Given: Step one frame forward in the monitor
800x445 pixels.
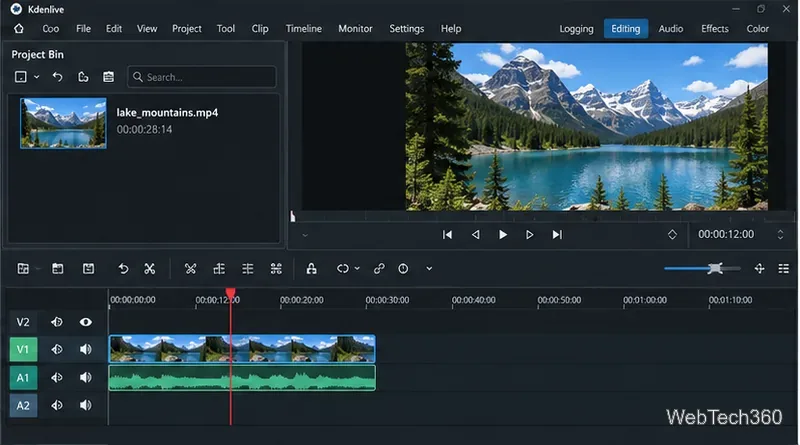Looking at the screenshot, I should [530, 235].
